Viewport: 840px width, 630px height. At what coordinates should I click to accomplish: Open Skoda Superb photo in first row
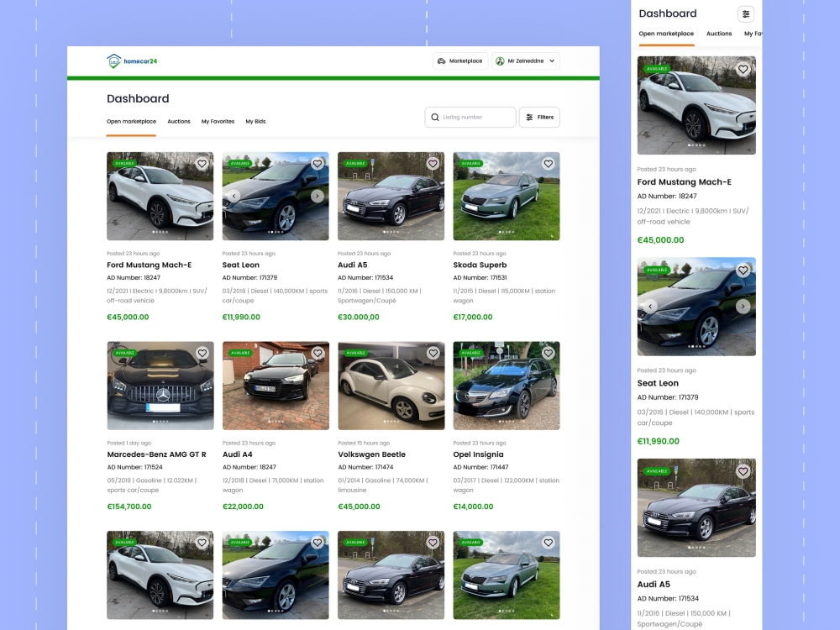[507, 196]
